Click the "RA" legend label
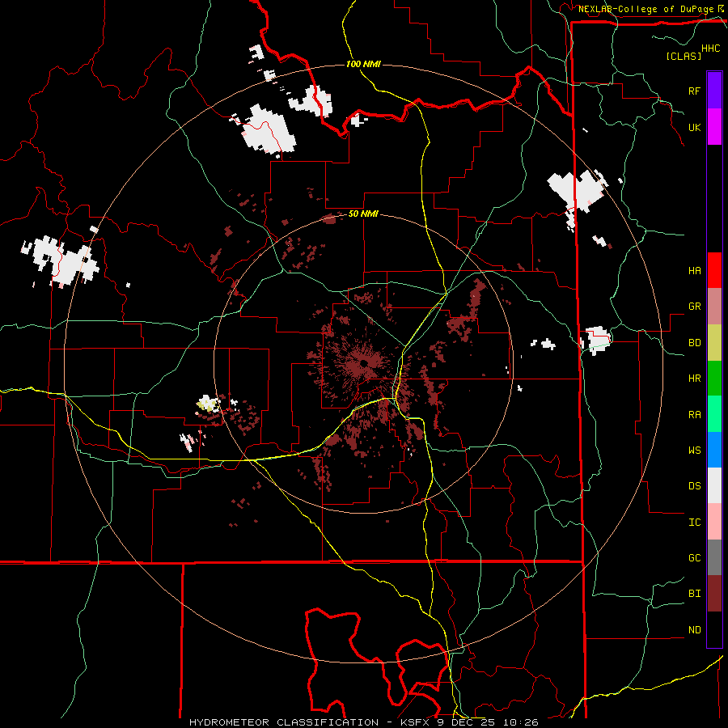The height and width of the screenshot is (728, 728). (x=694, y=414)
